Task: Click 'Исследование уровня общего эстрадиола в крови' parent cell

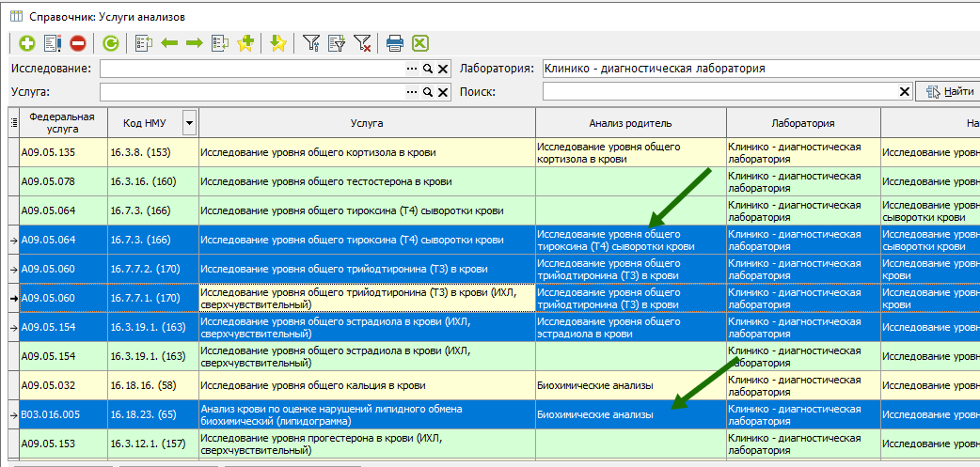Action: click(x=631, y=327)
